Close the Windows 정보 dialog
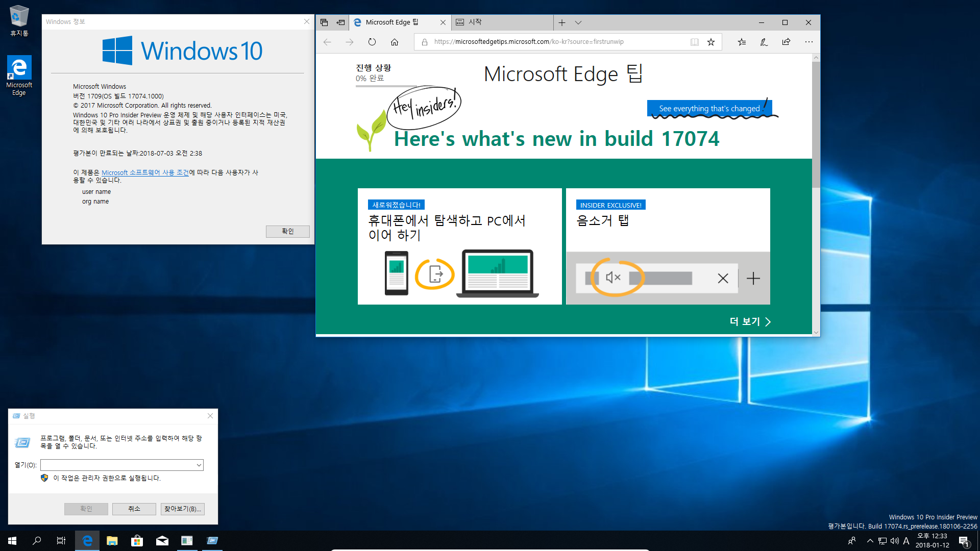 [307, 21]
